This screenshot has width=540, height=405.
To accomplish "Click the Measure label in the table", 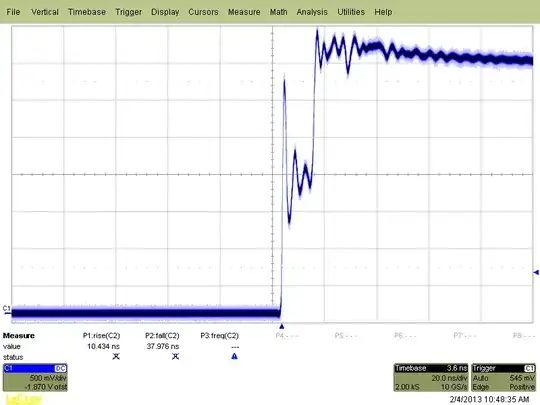I will pos(19,335).
